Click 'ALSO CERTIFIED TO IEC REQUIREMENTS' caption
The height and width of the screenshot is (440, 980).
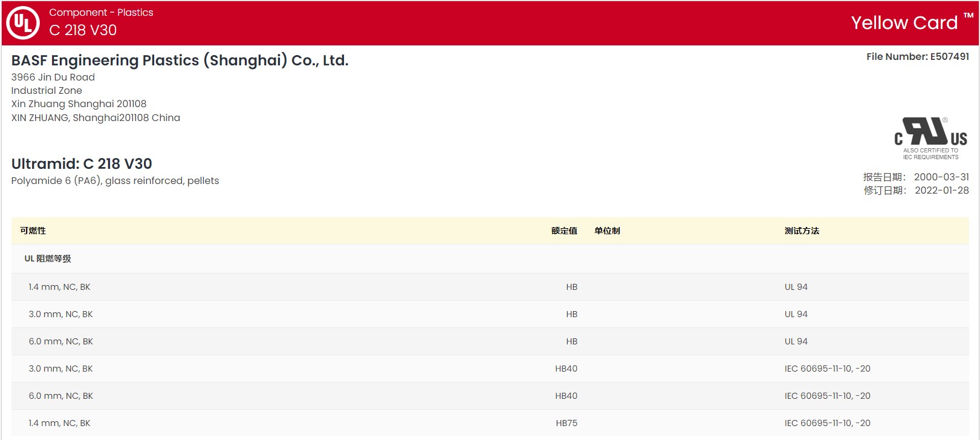point(930,154)
